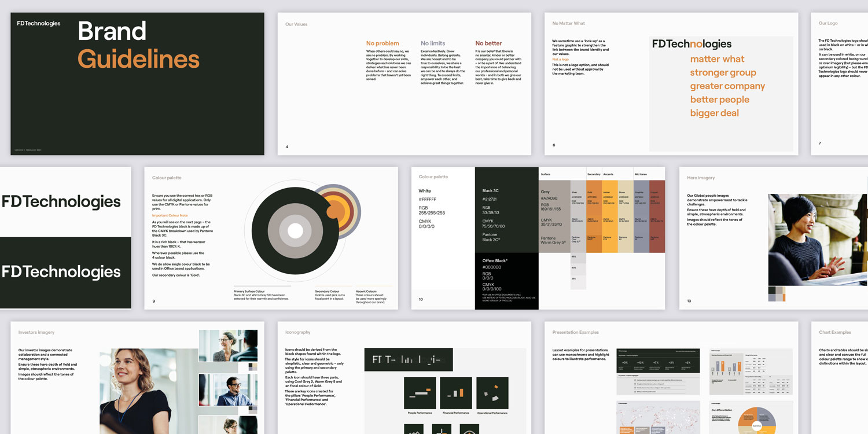Select the Grey Warm Grey 5 swatch

(x=554, y=216)
